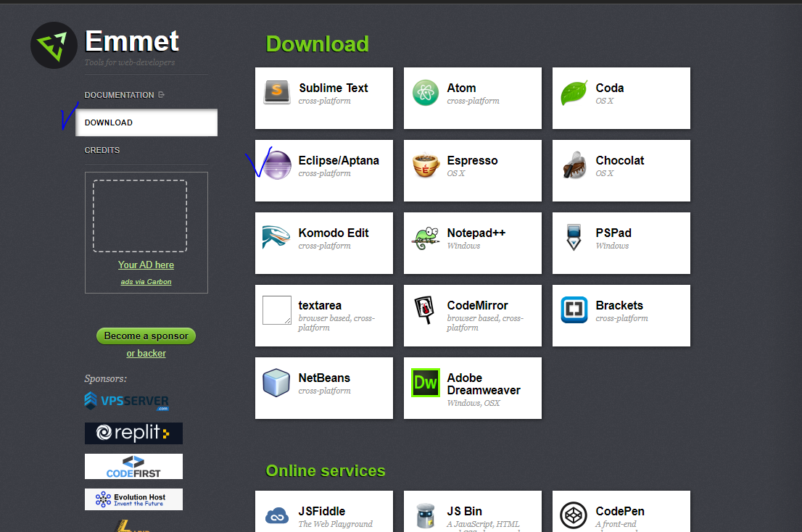Click the 'JSFiddle' card title
Viewport: 802px width, 532px height.
point(322,512)
